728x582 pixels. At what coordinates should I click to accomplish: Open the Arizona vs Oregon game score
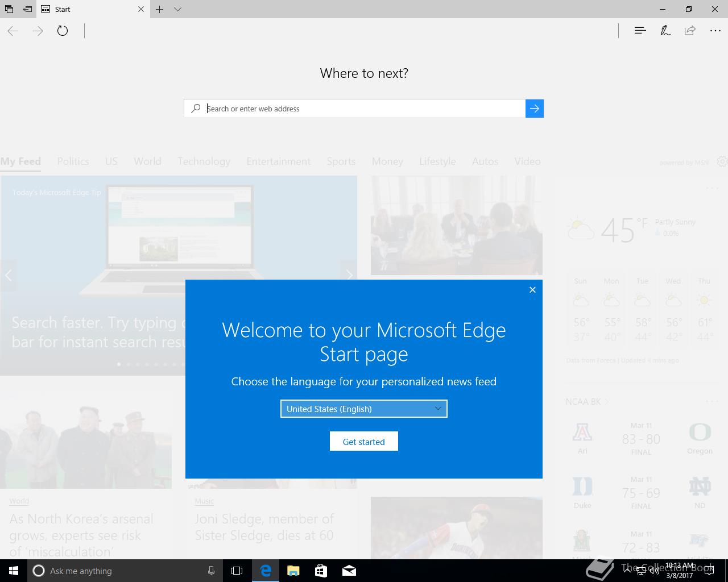point(641,439)
